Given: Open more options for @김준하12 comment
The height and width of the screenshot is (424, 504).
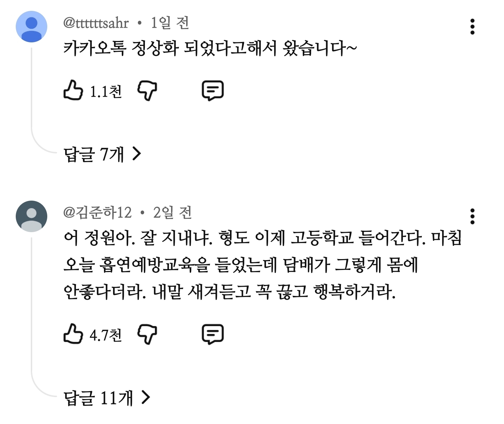Looking at the screenshot, I should pos(472,216).
